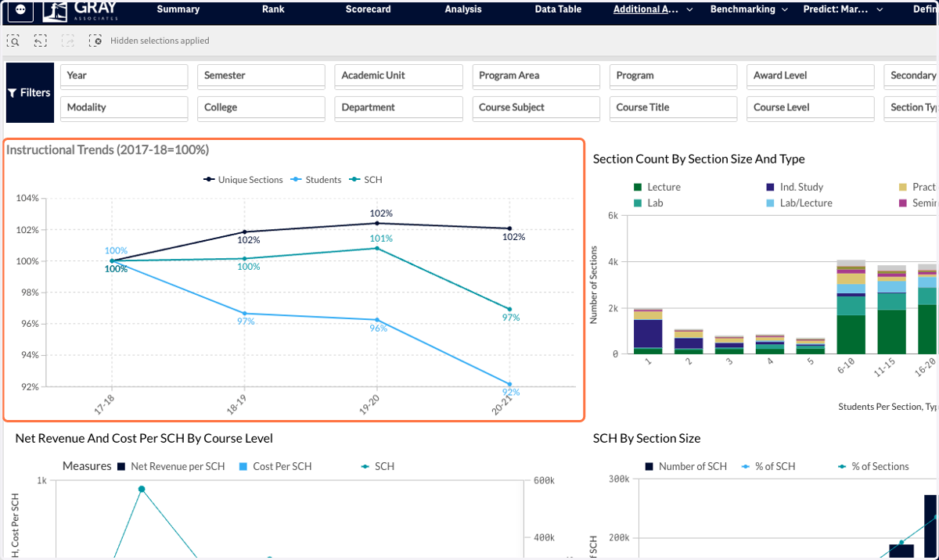Toggle Cost Per SCH legend item
Image resolution: width=939 pixels, height=560 pixels.
(275, 466)
